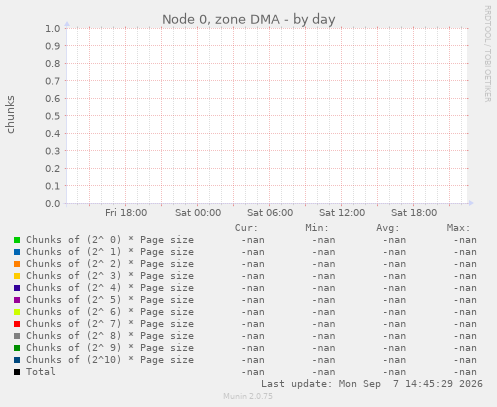
Task: Click the 'Sat 18:00' time axis label
Action: (x=414, y=213)
